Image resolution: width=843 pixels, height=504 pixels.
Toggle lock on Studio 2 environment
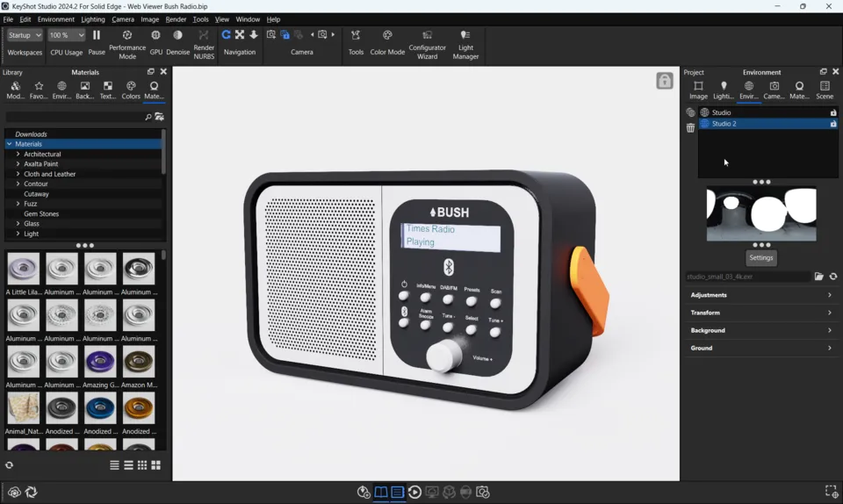(833, 124)
